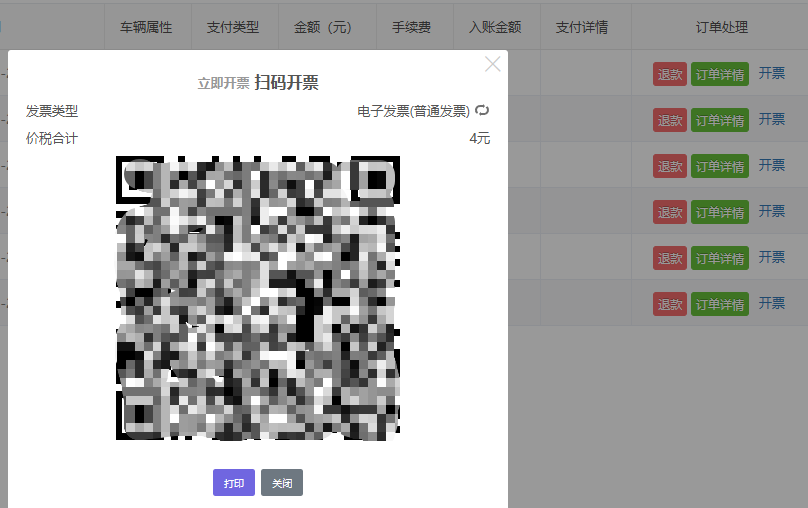Image resolution: width=808 pixels, height=508 pixels.
Task: Open 订单详情 in the first table row
Action: tap(720, 74)
